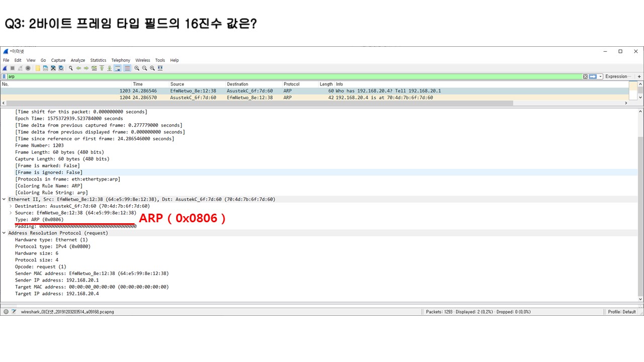
Task: Open recent display filter dropdown
Action: (x=600, y=76)
